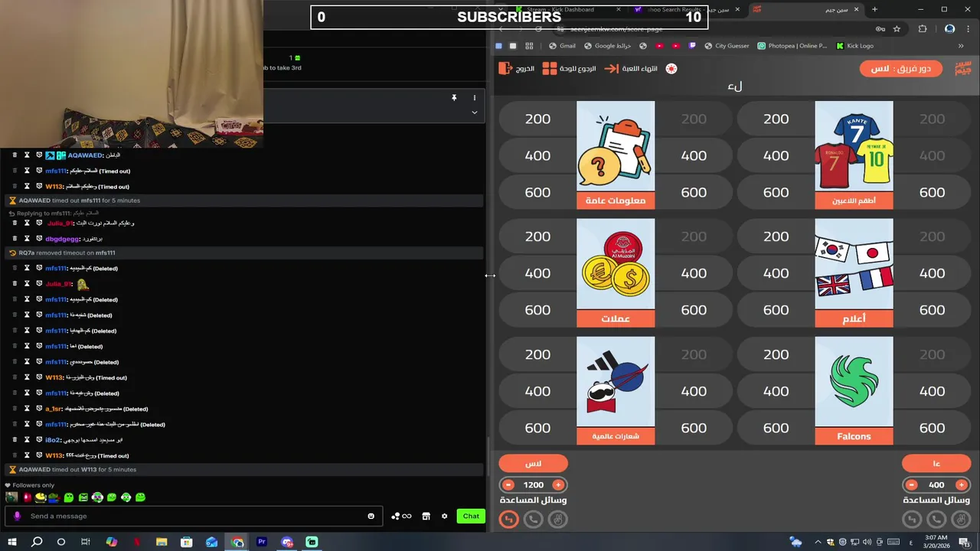
Task: Show more bookmarks with the double chevron
Action: tap(961, 46)
